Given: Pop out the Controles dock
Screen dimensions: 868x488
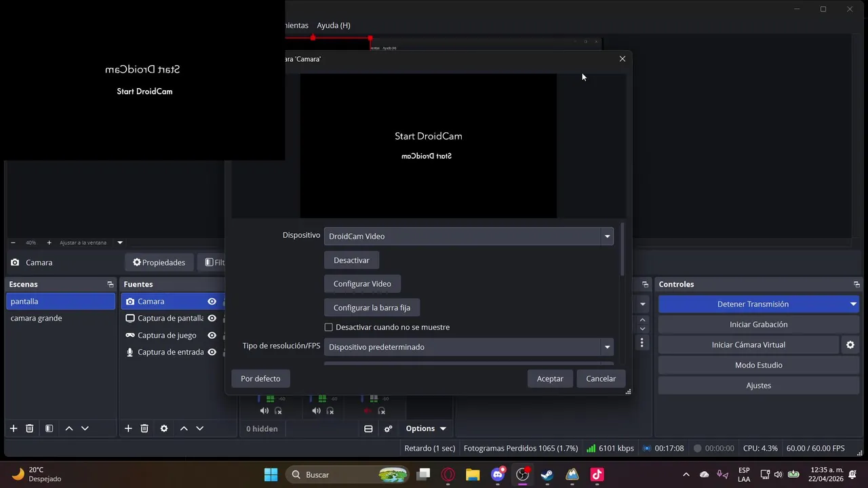Looking at the screenshot, I should pos(856,284).
